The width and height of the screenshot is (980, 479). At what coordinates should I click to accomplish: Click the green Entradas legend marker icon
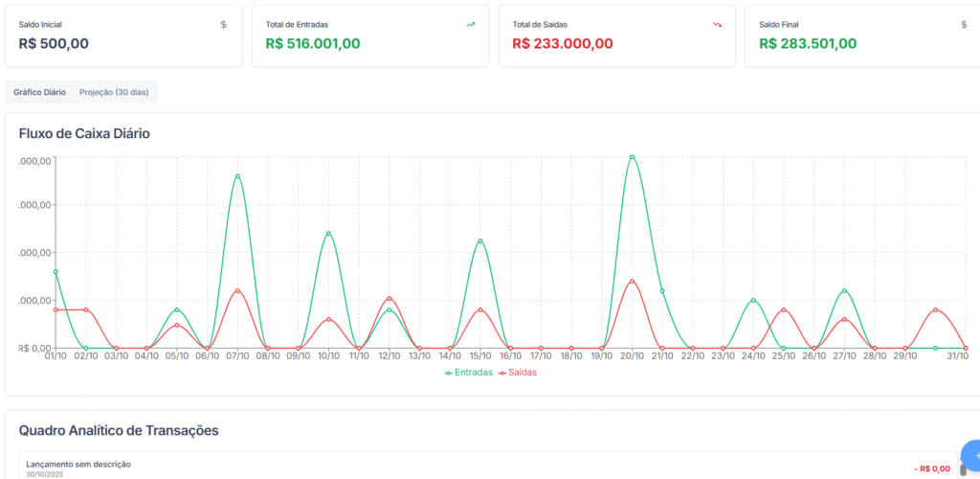(448, 373)
